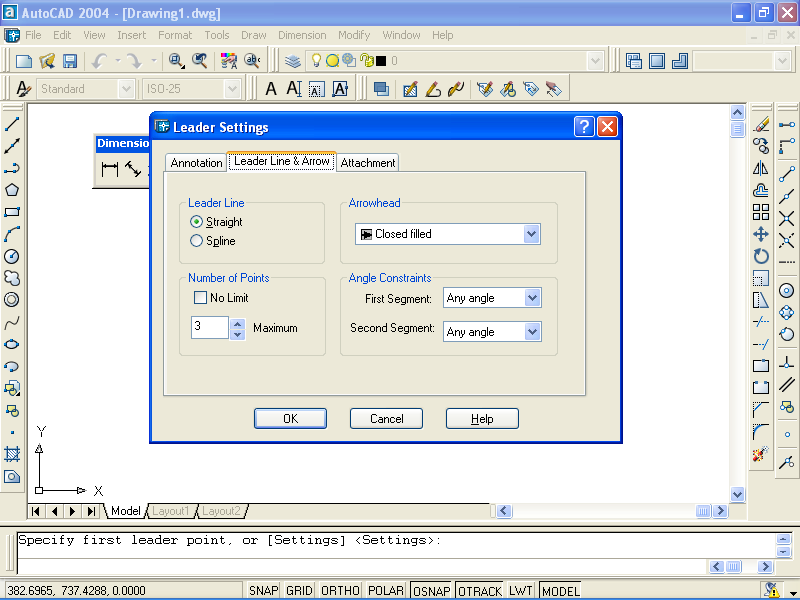
Task: Select the Hatch tool
Action: click(x=12, y=454)
